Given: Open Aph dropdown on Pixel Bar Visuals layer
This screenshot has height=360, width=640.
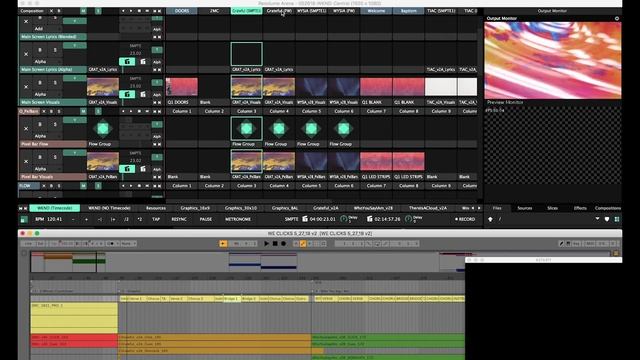Looking at the screenshot, I should coord(157,169).
